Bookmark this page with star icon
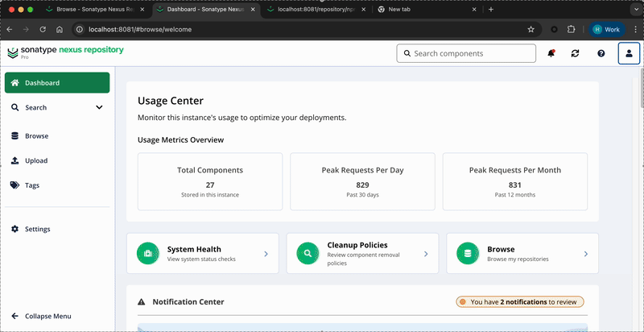 pos(530,30)
